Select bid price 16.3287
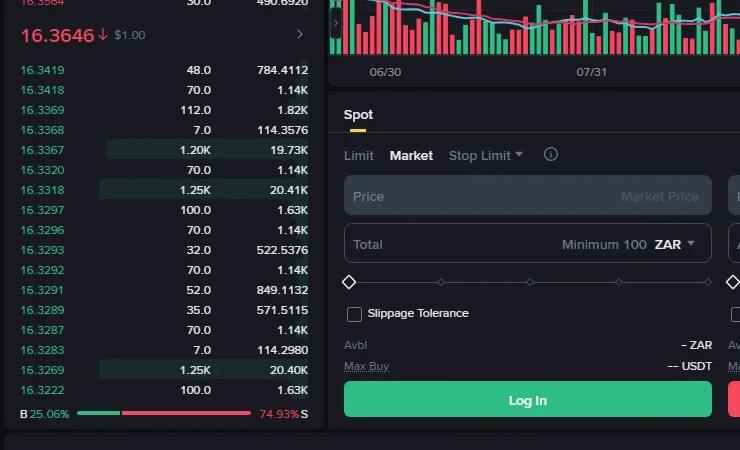The height and width of the screenshot is (450, 740). [x=42, y=330]
